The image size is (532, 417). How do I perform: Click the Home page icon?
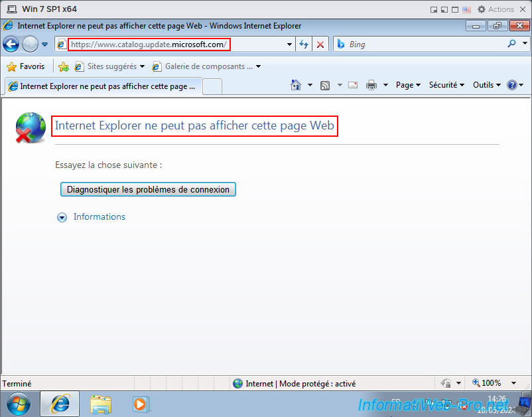(x=297, y=85)
